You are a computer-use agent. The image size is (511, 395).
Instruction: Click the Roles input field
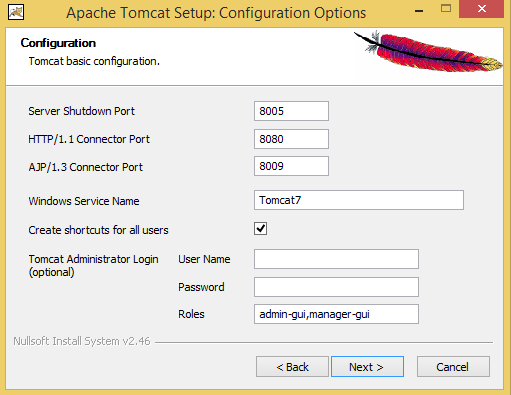pyautogui.click(x=336, y=314)
